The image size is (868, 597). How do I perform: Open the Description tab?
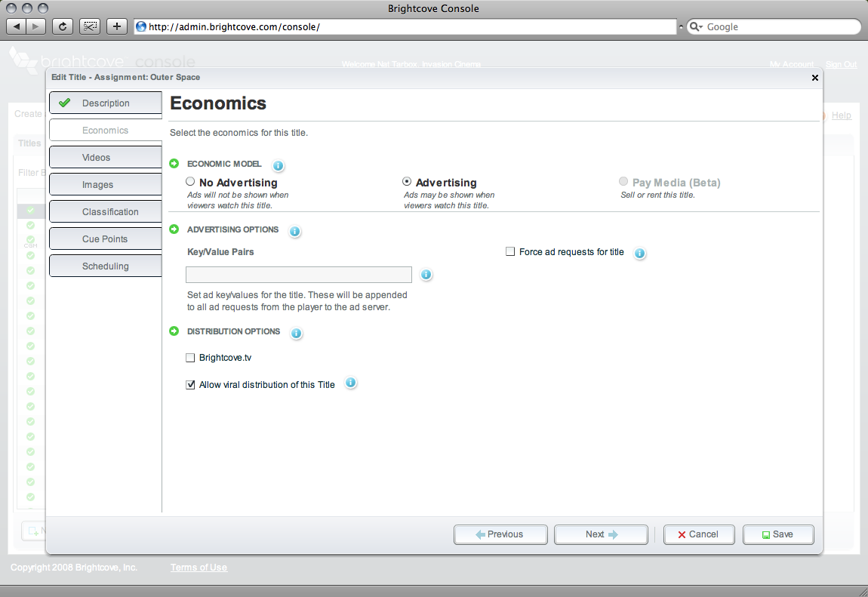click(106, 103)
